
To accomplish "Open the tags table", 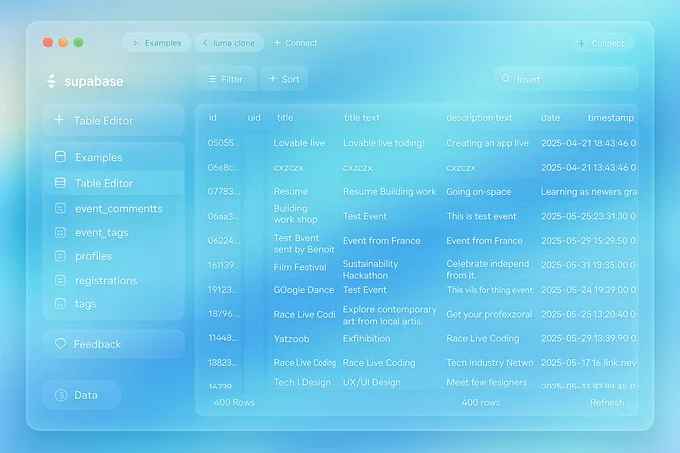I will point(114,304).
